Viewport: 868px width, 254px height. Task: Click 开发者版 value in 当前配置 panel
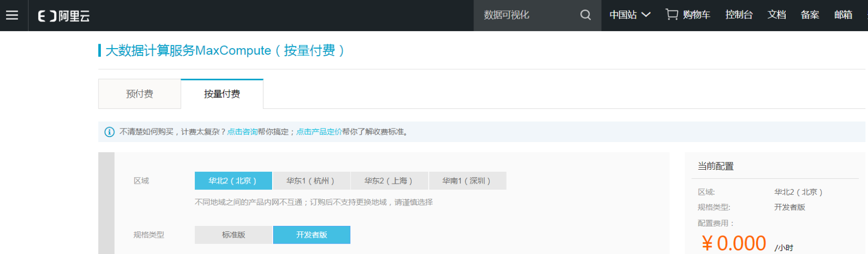pos(790,207)
